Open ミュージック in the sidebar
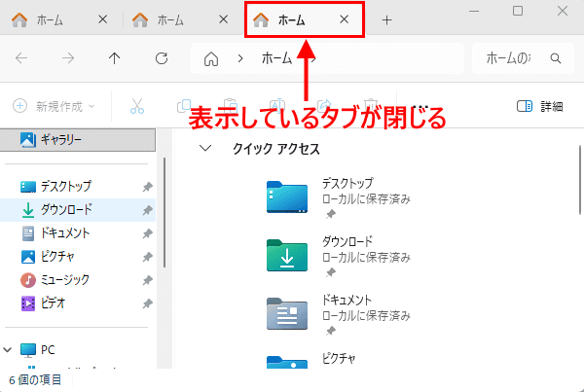Viewport: 584px width, 392px height. coord(78,280)
